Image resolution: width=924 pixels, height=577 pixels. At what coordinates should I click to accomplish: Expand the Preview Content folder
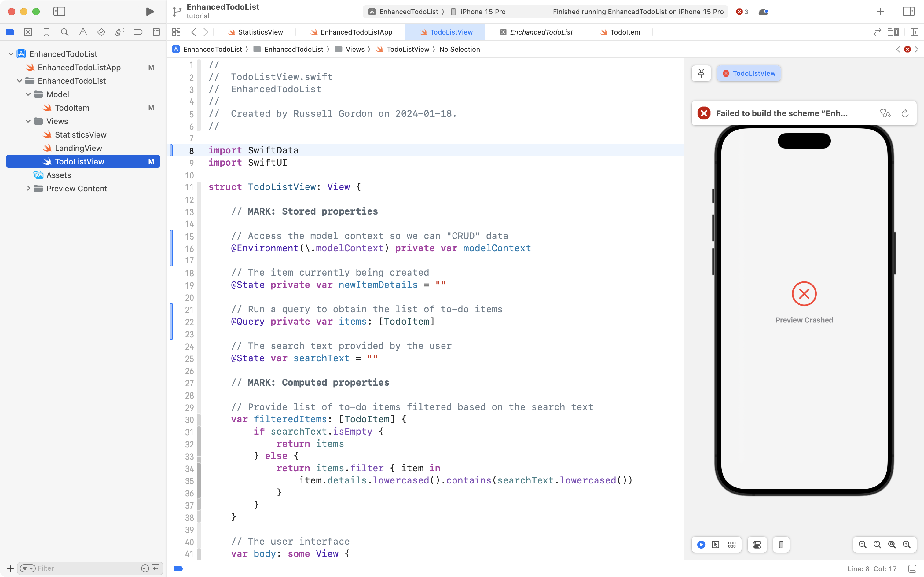[29, 188]
